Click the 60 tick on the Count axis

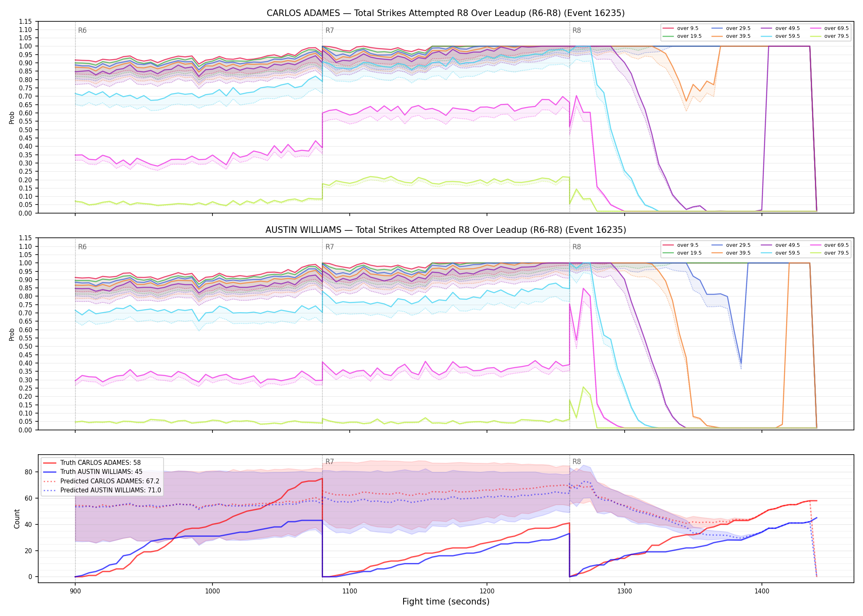(x=28, y=499)
